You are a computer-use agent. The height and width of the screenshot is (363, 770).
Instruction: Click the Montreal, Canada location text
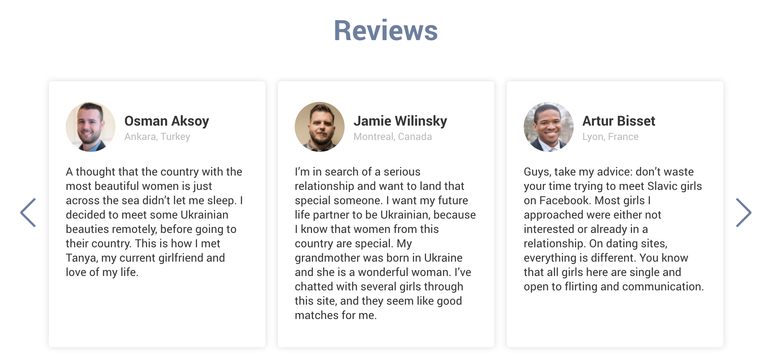tap(393, 137)
